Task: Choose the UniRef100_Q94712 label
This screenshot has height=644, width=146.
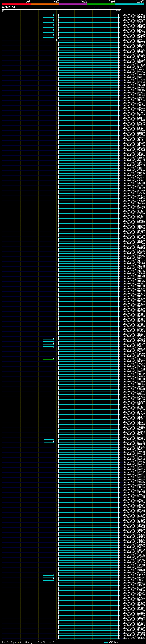Action: [x=134, y=397]
